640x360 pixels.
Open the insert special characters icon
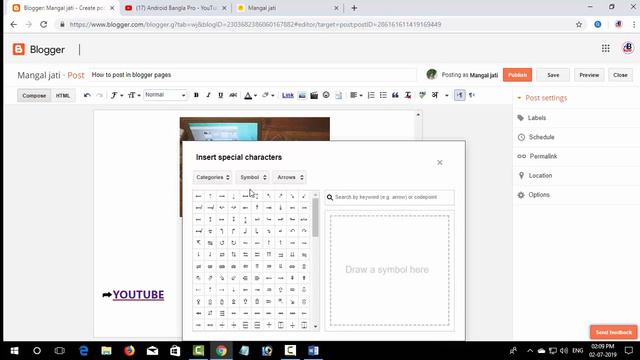(326, 95)
